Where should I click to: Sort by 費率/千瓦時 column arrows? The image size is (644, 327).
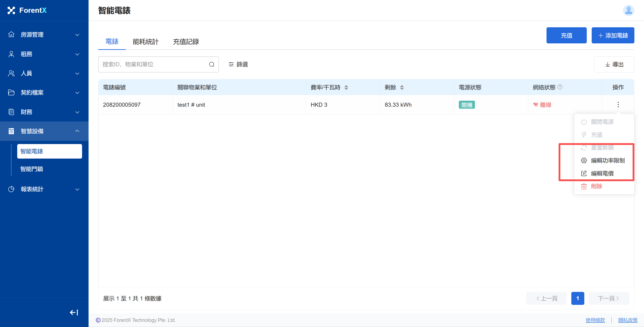tap(346, 87)
